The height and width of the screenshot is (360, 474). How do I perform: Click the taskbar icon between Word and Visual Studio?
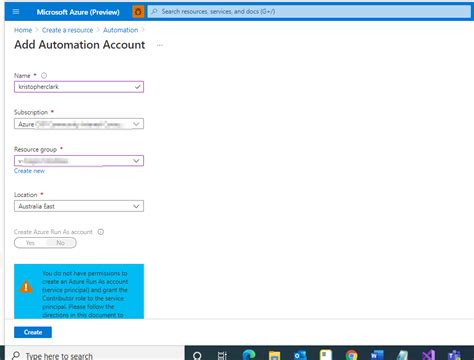tap(403, 355)
